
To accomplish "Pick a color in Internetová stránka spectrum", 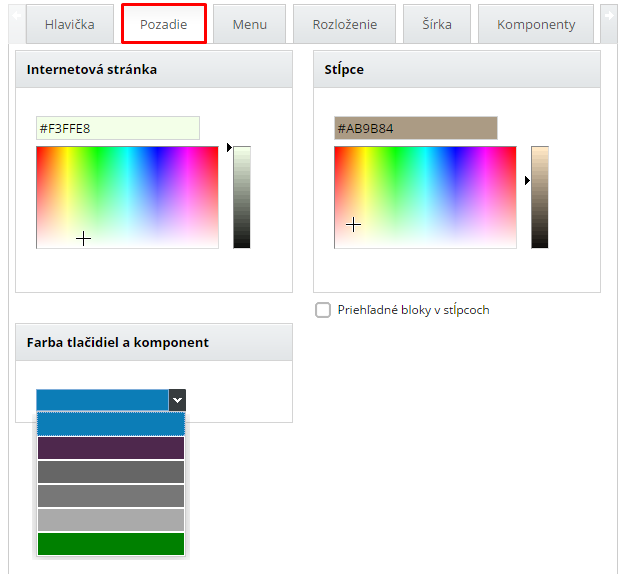I will [x=127, y=198].
